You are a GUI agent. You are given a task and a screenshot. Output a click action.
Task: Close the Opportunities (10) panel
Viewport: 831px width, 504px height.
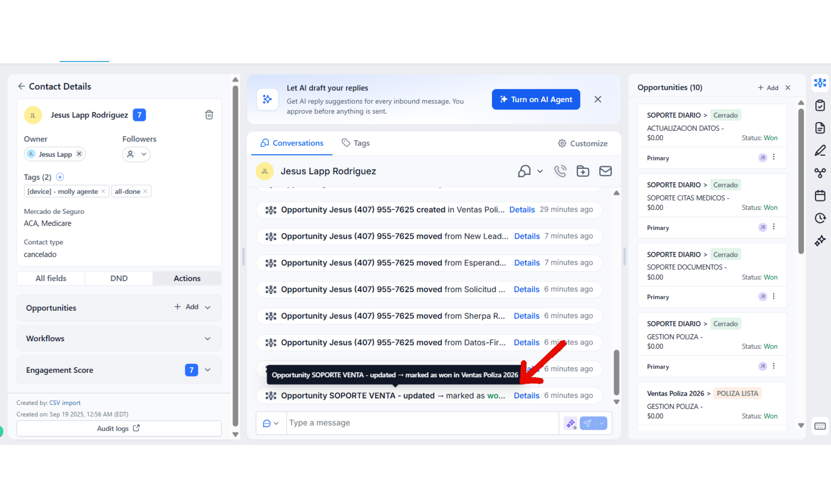tap(788, 88)
